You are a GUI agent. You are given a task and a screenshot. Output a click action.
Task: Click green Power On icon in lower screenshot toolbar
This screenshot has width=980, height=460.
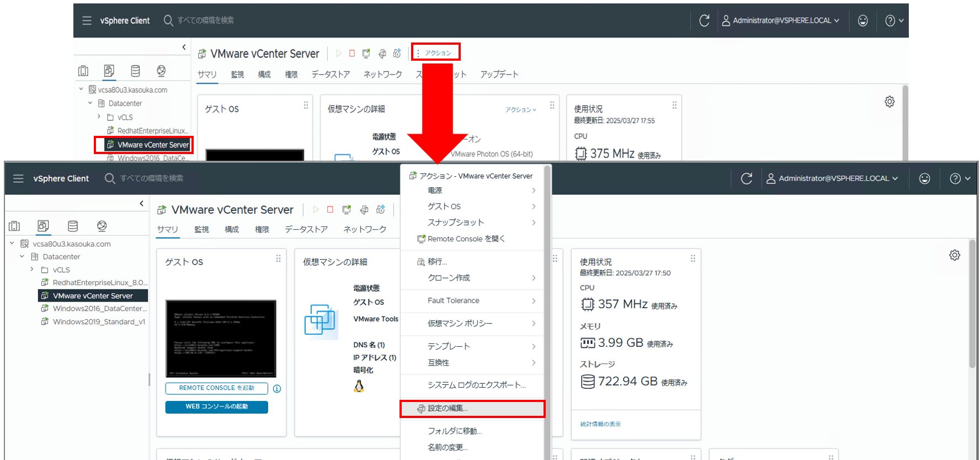[x=316, y=210]
